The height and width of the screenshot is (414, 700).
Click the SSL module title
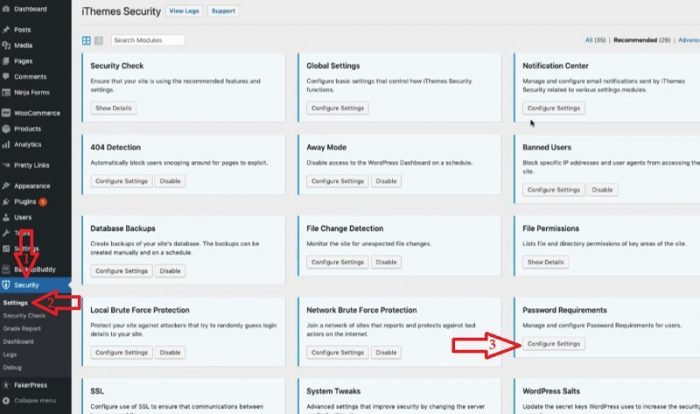click(x=97, y=391)
